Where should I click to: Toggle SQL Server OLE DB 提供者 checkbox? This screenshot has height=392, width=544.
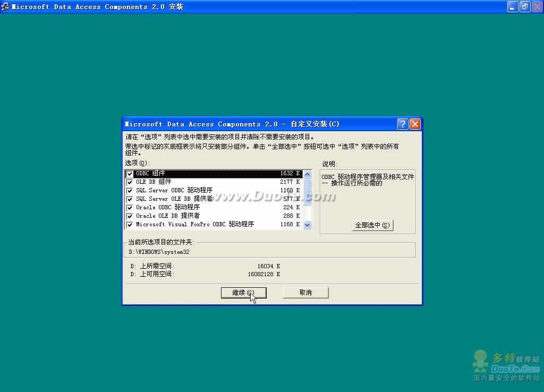(130, 199)
